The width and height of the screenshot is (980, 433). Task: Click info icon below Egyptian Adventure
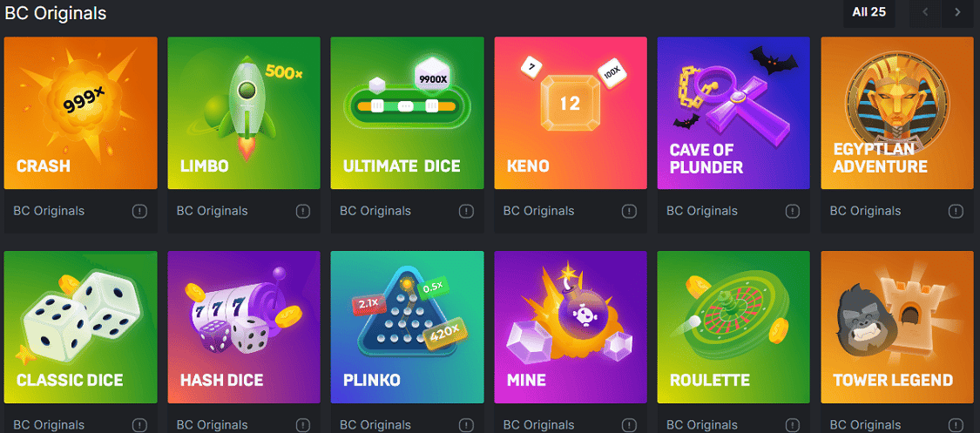tap(956, 211)
